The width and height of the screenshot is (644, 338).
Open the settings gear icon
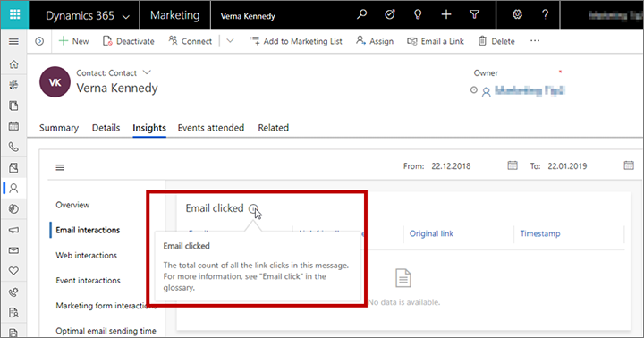(x=517, y=15)
